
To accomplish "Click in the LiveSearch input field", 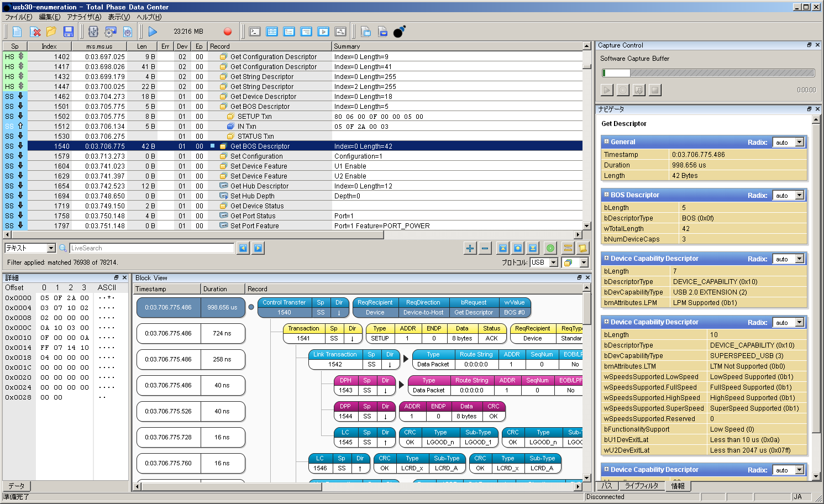I will point(151,248).
